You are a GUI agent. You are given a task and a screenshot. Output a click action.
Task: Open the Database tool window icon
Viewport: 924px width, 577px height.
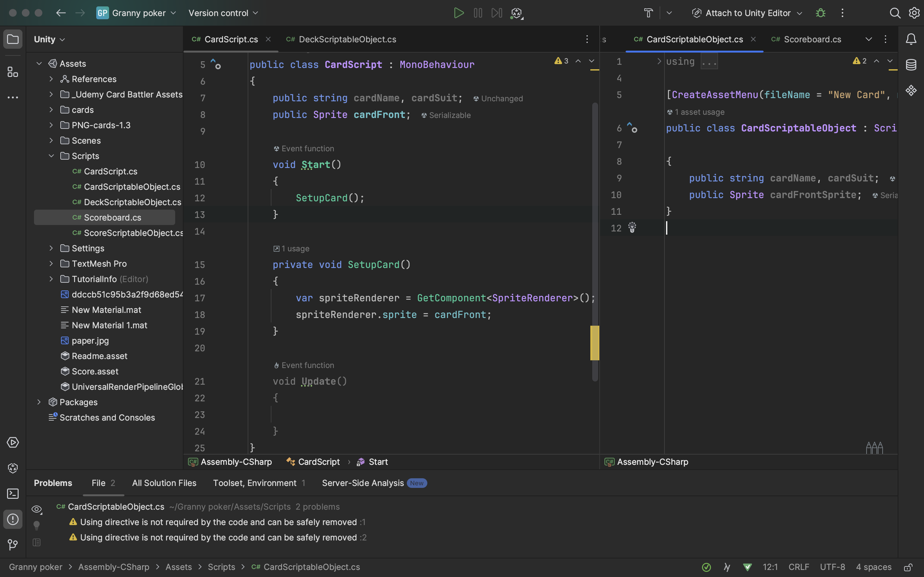point(911,65)
